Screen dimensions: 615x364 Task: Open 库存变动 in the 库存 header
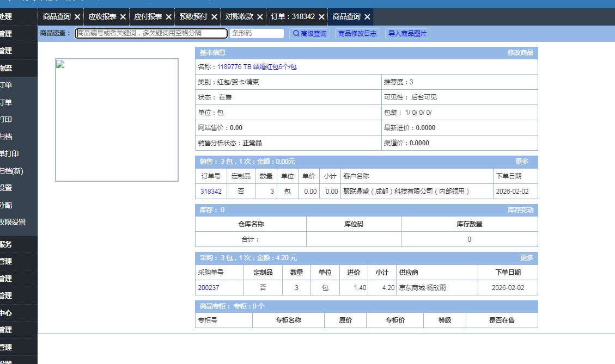[x=520, y=210]
